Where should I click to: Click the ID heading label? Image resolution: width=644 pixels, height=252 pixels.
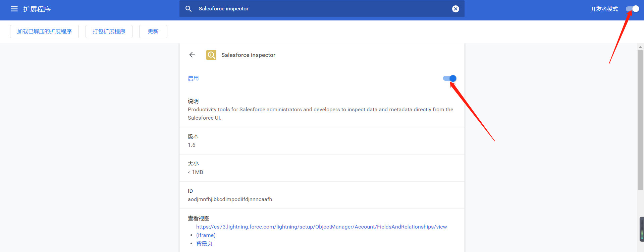pos(190,191)
